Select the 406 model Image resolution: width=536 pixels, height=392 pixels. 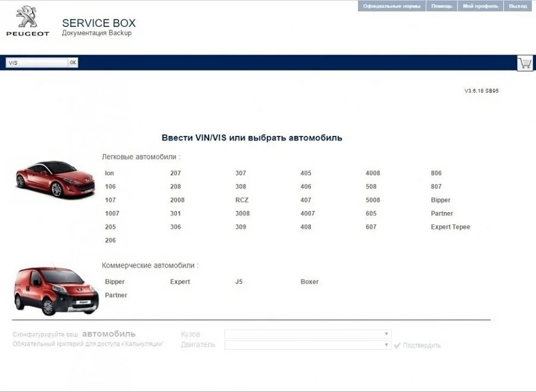[x=306, y=186]
